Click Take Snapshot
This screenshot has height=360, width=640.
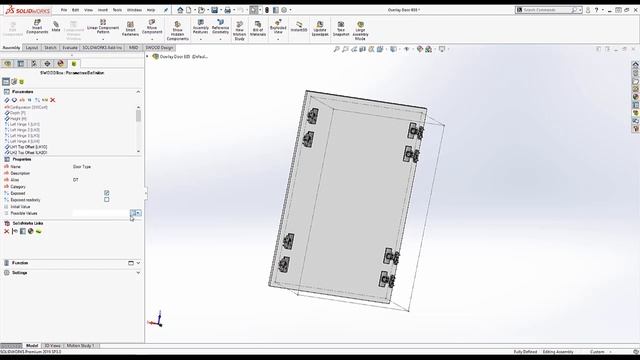pos(341,29)
